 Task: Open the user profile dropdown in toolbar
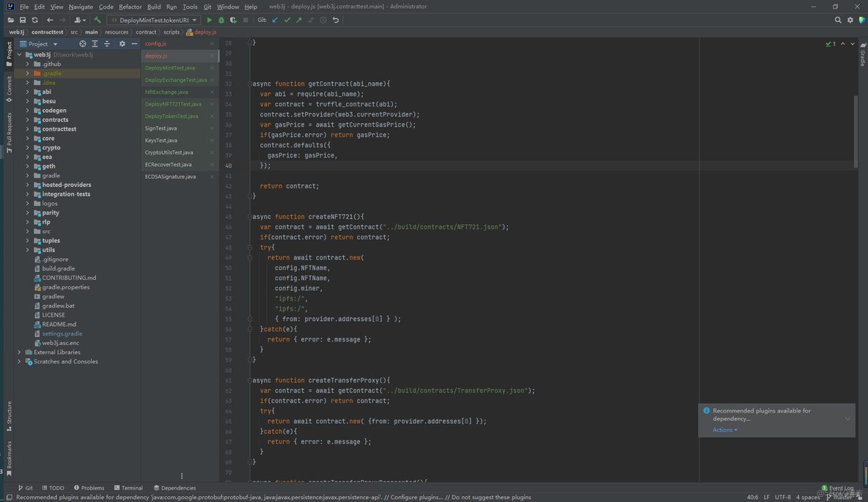pos(80,20)
